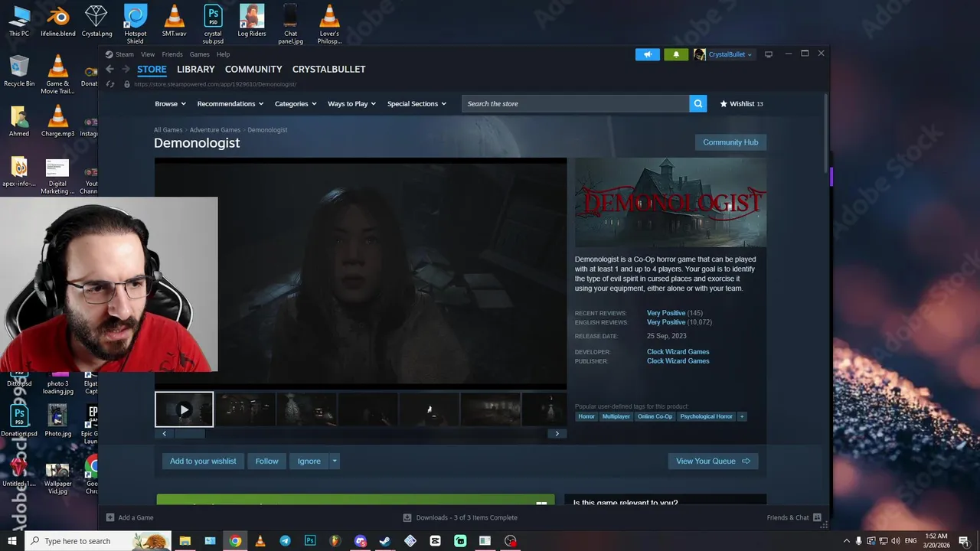Open Blender lifeline.blend desktop icon
This screenshot has width=980, height=551.
(x=57, y=21)
